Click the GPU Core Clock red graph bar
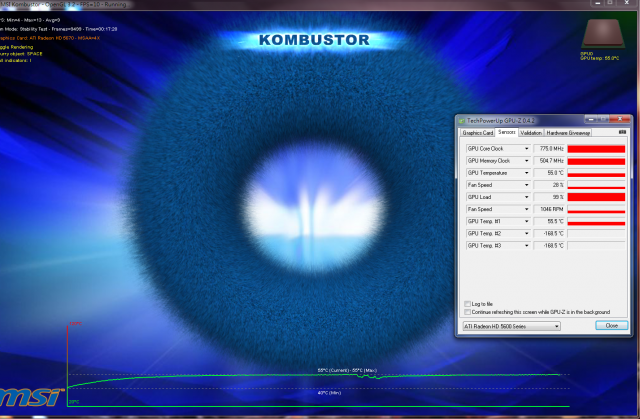Viewport: 640px width, 419px height. 596,149
